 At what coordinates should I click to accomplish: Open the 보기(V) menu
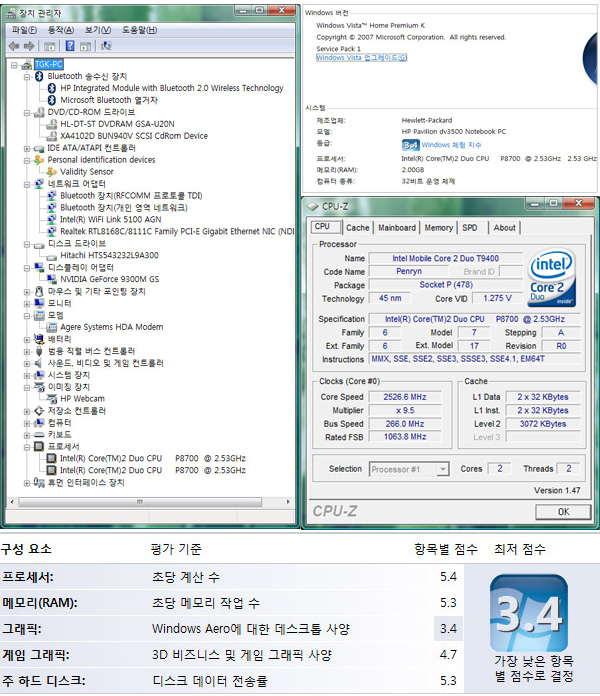tap(98, 30)
